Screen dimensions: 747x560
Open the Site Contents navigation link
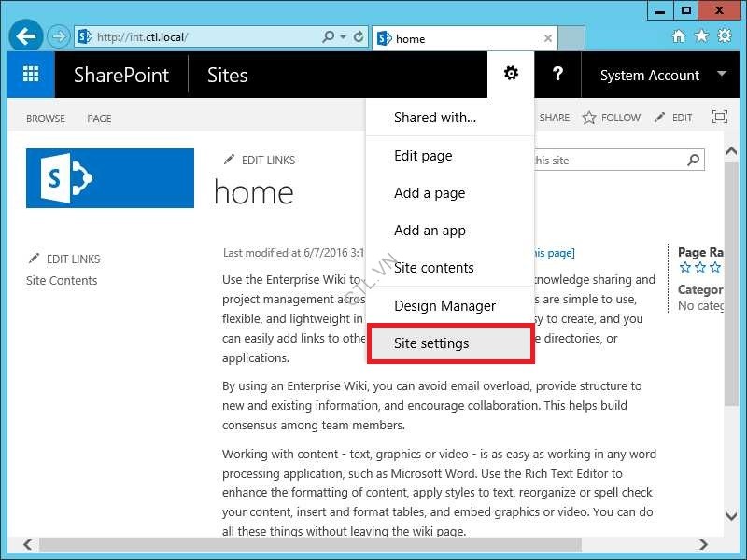click(62, 280)
